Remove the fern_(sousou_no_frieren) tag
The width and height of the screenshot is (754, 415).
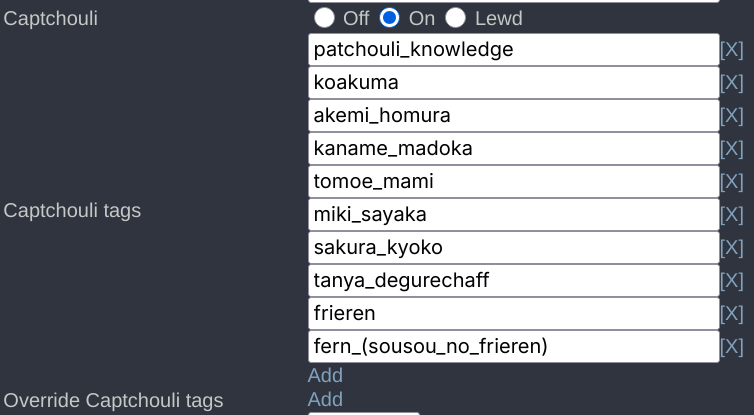pyautogui.click(x=731, y=346)
